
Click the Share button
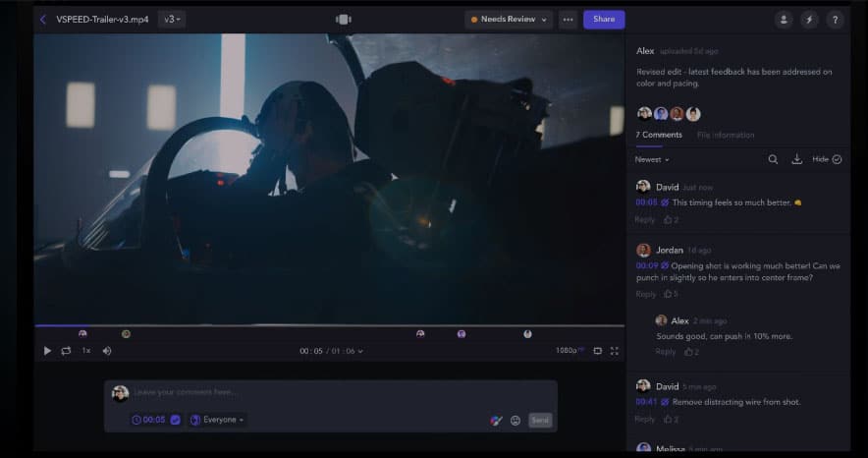[x=604, y=19]
